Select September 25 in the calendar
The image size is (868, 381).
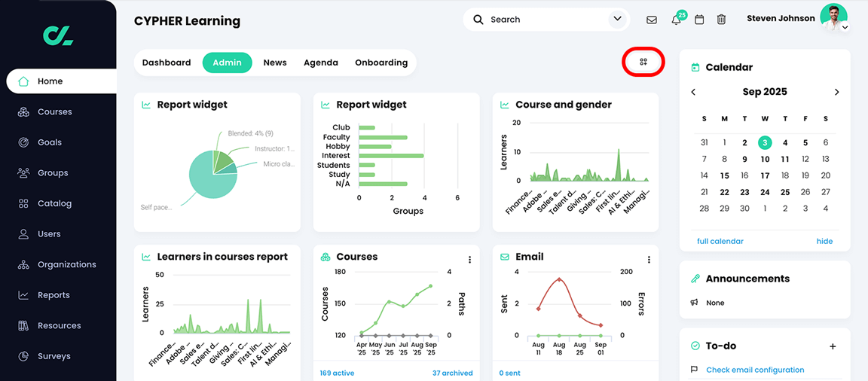pos(785,193)
